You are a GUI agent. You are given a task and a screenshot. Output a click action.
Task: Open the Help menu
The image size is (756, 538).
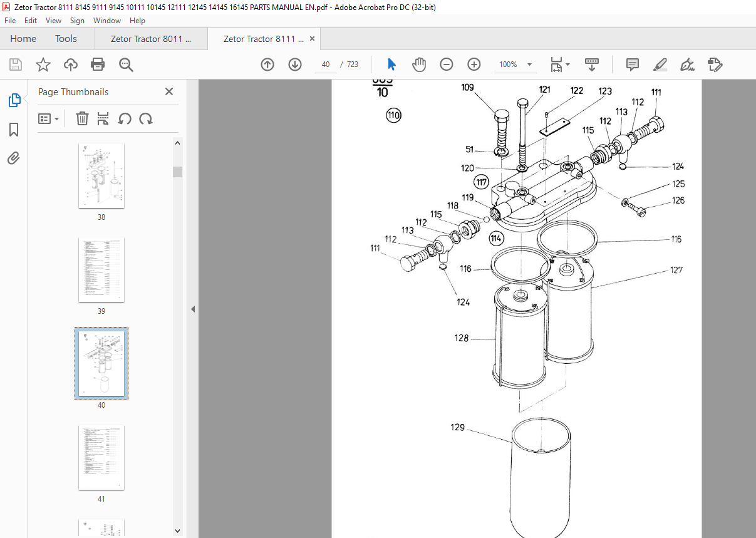(x=137, y=21)
